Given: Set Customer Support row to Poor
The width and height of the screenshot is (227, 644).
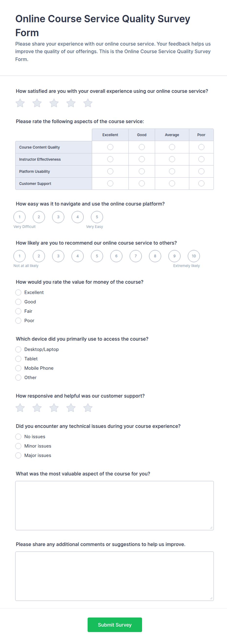Looking at the screenshot, I should point(201,183).
